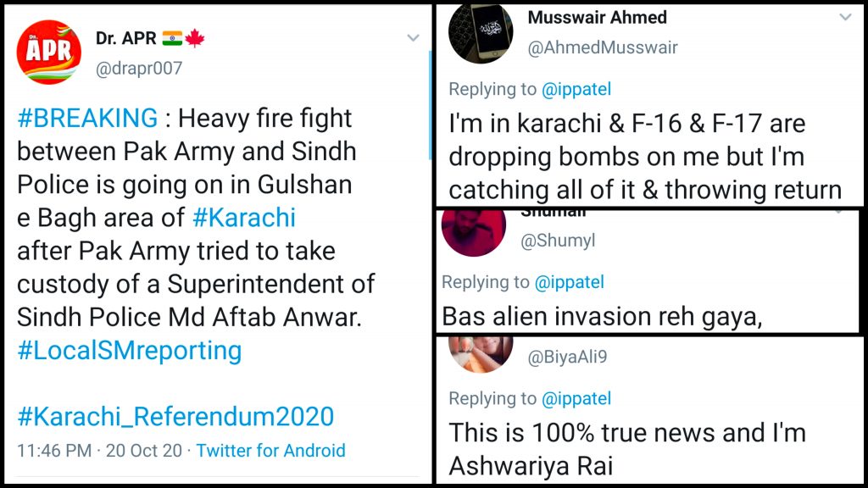The width and height of the screenshot is (868, 488).
Task: Open Dr. APR's profile picture
Action: point(48,53)
